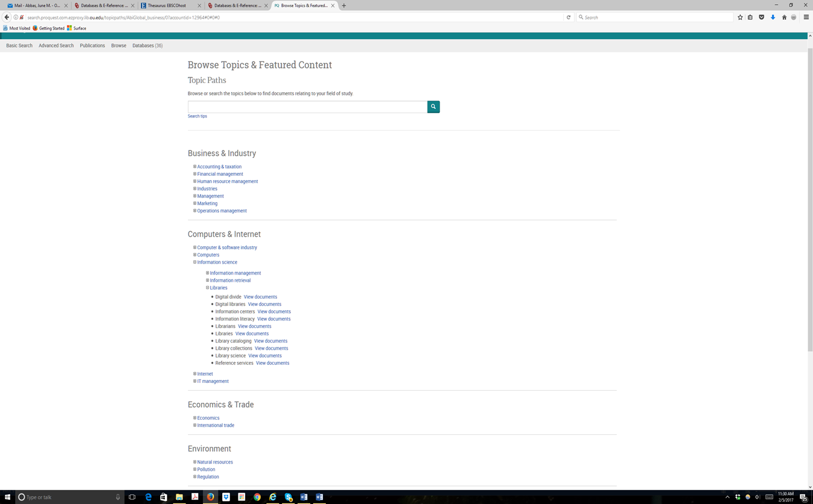The image size is (813, 504).
Task: Open the Advanced Search menu item
Action: (56, 46)
